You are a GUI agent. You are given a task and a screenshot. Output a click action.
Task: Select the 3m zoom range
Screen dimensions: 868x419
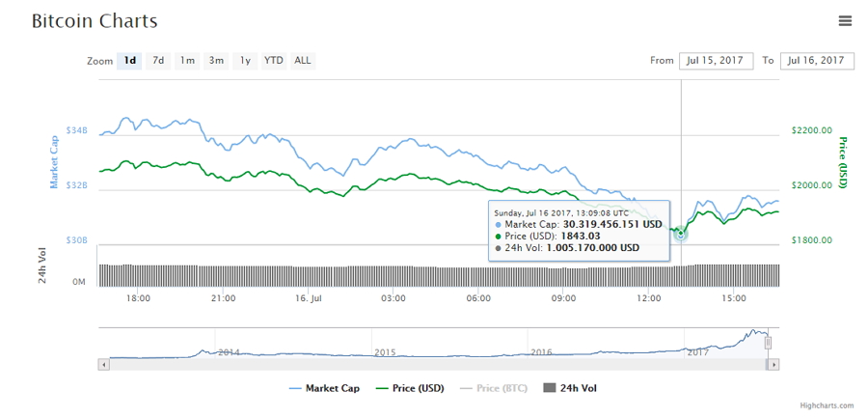(x=216, y=61)
